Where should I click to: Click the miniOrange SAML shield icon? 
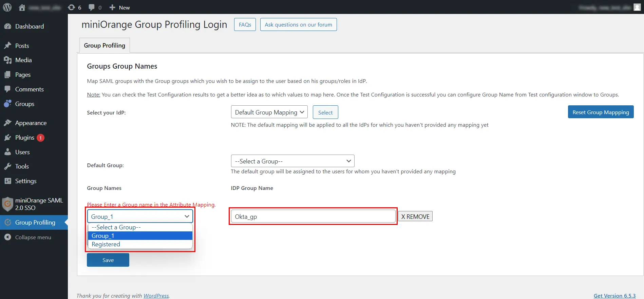click(7, 204)
